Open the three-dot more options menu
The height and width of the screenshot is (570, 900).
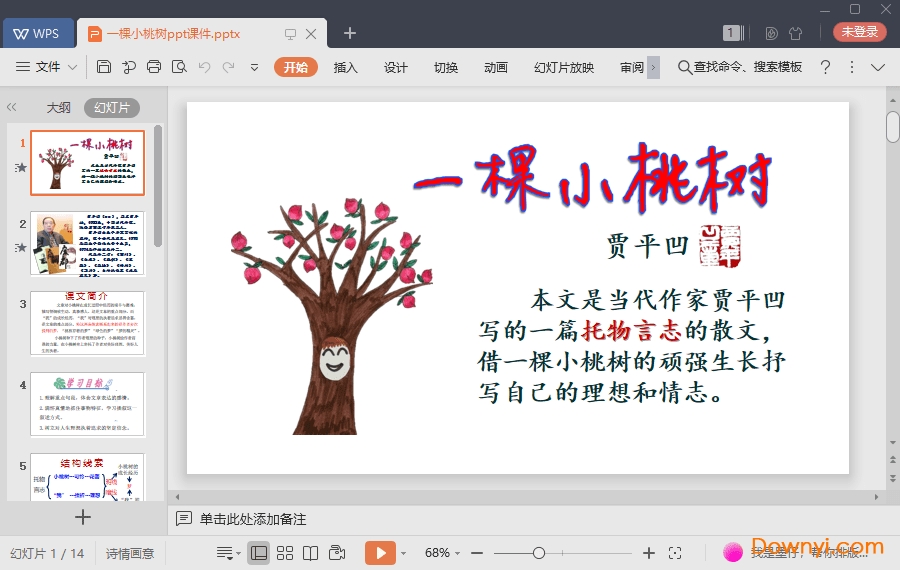tap(852, 67)
